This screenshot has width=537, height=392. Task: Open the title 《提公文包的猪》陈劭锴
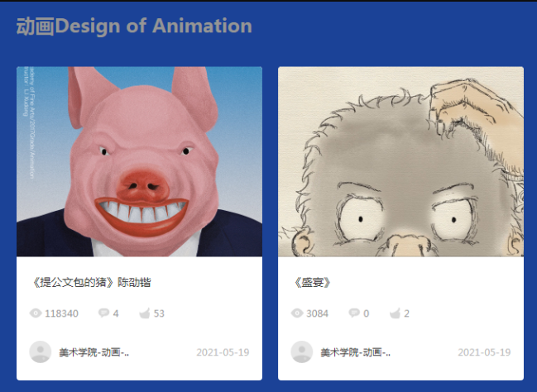pyautogui.click(x=91, y=283)
